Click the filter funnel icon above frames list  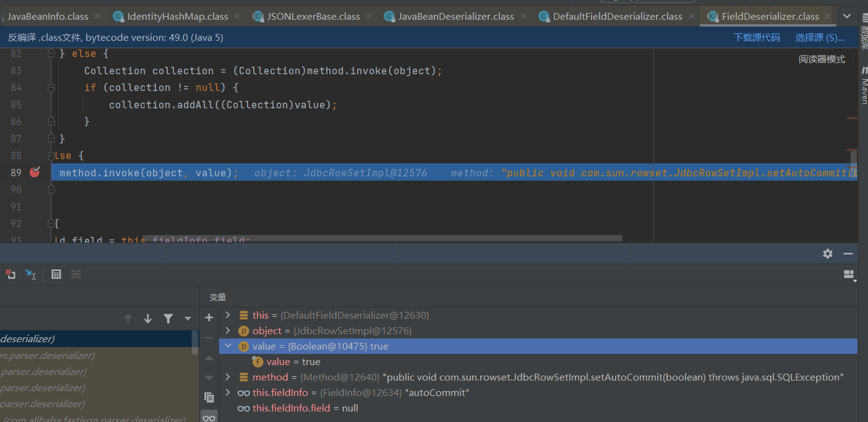[168, 317]
